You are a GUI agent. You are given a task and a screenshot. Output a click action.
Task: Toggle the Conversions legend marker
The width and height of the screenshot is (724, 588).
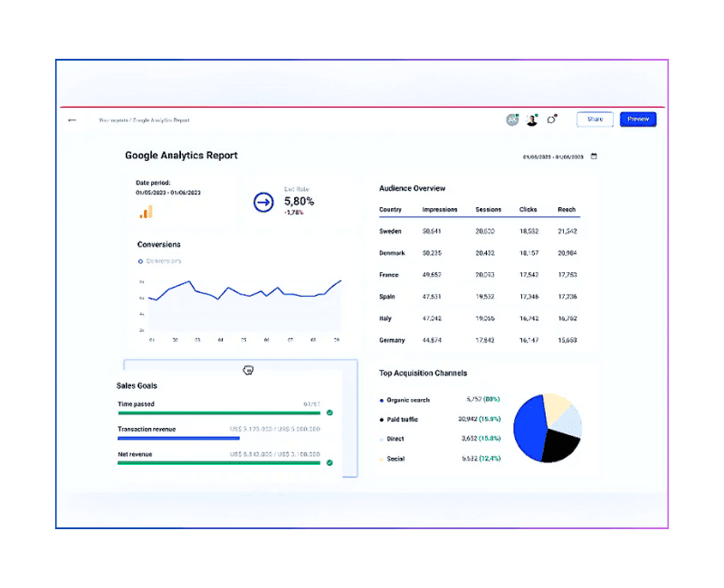(140, 261)
